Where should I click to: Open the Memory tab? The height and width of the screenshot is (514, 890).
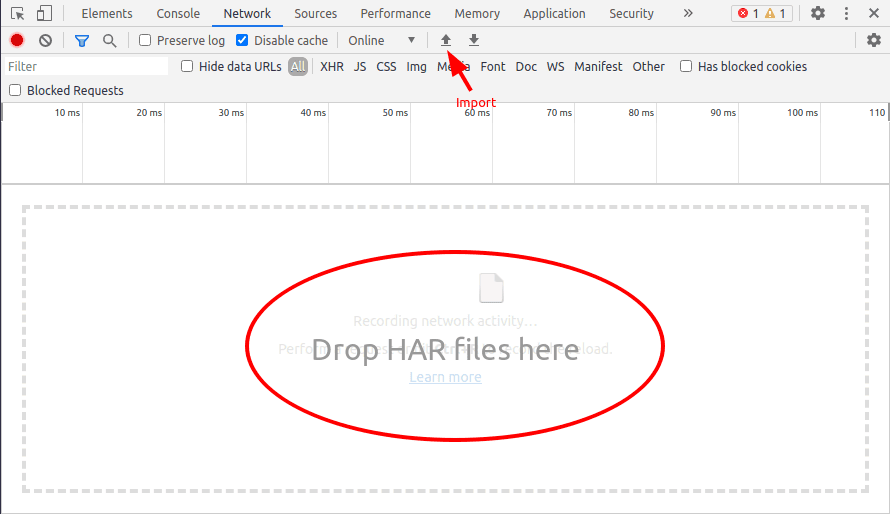477,14
